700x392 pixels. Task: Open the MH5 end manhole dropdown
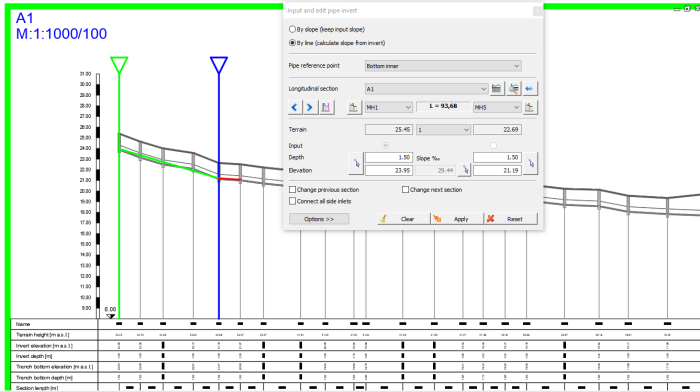click(497, 107)
